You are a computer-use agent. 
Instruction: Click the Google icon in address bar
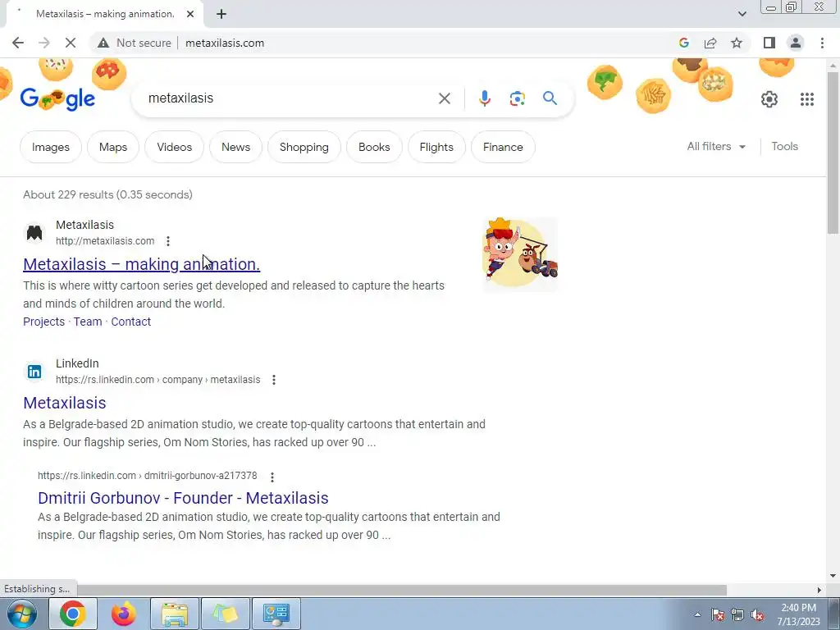click(x=683, y=43)
